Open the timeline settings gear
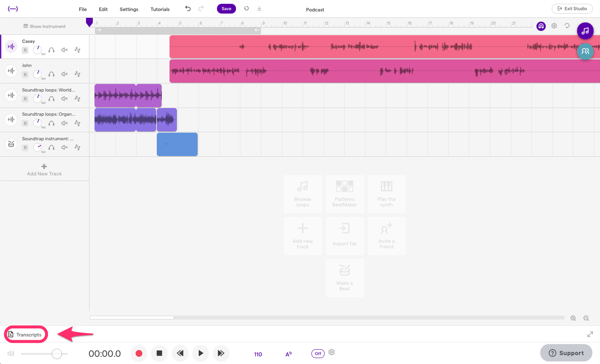The image size is (600, 364). coord(554,26)
